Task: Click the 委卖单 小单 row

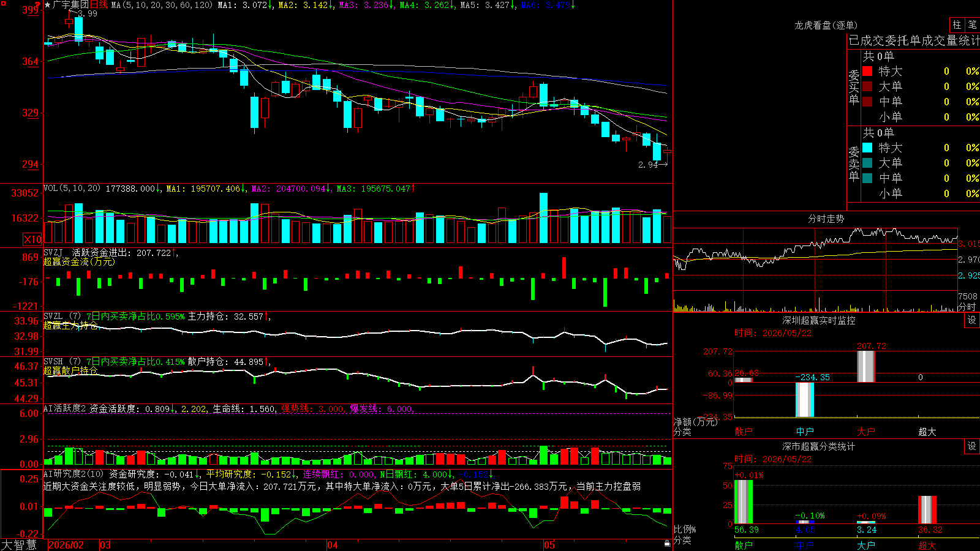Action: (920, 193)
